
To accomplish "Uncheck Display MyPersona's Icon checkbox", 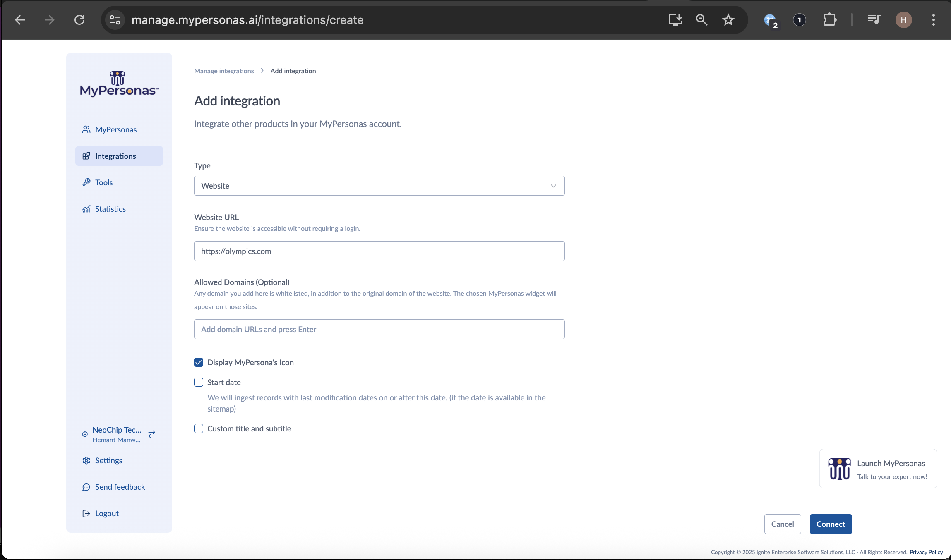I will tap(199, 362).
